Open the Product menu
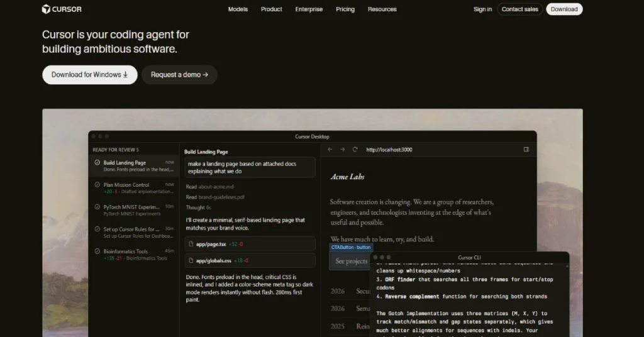Viewport: 644px width, 337px height. (272, 9)
